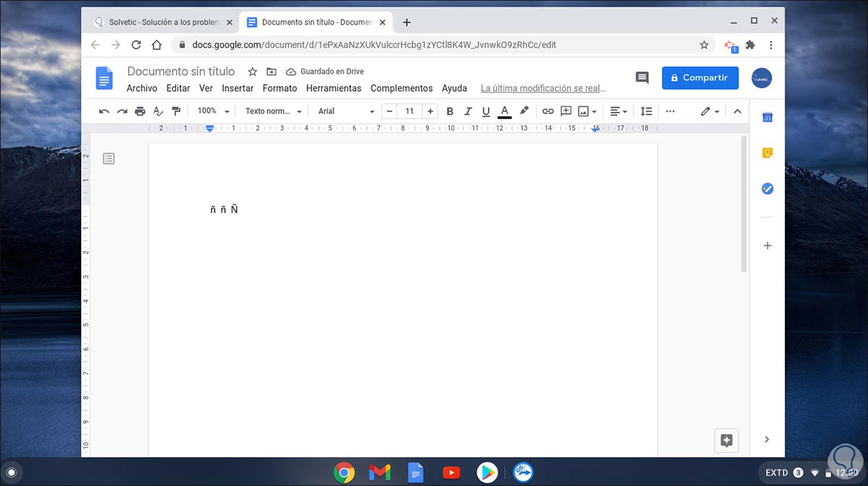The height and width of the screenshot is (486, 868).
Task: Activate the paint format tool
Action: point(176,111)
